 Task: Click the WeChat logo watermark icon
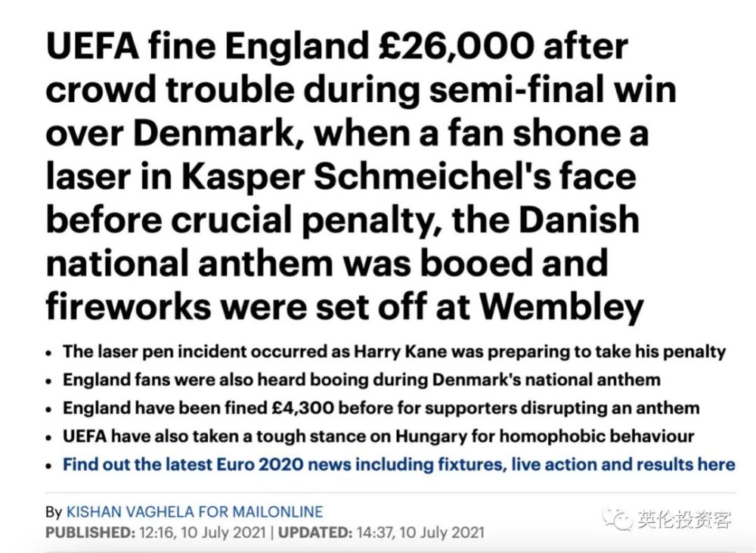pos(618,520)
